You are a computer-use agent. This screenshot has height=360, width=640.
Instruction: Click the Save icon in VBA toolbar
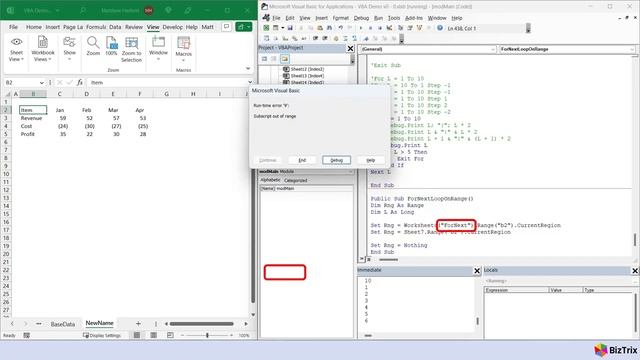tap(290, 28)
